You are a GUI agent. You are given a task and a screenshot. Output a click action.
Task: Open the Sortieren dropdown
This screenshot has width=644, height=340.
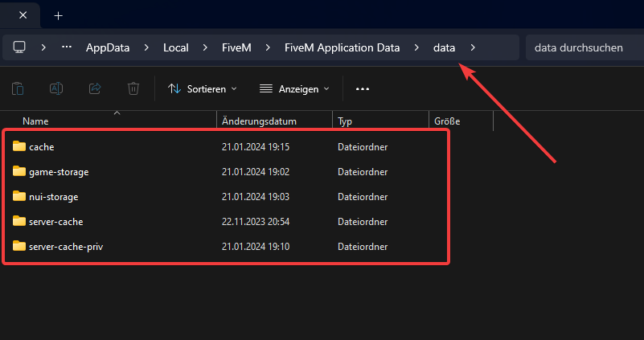click(x=203, y=88)
